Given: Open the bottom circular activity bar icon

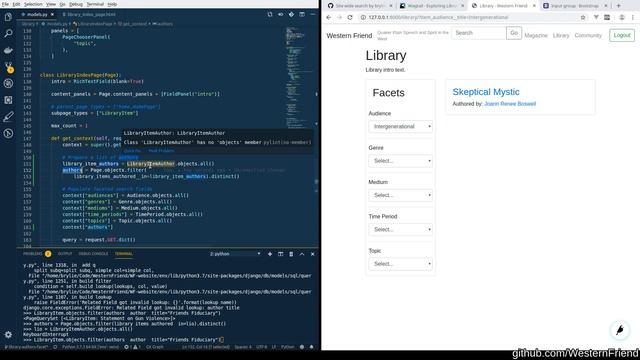Looking at the screenshot, I should (8, 133).
